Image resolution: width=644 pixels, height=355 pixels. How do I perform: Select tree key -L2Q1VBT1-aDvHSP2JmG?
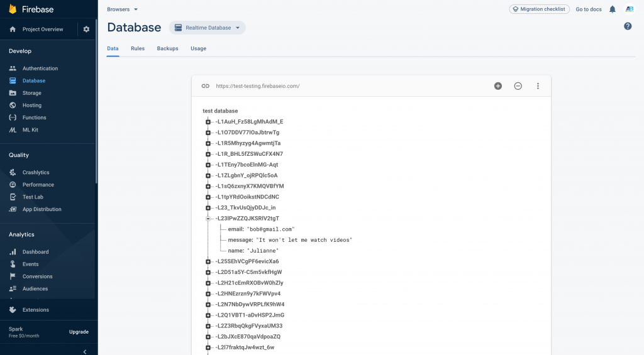tap(250, 315)
